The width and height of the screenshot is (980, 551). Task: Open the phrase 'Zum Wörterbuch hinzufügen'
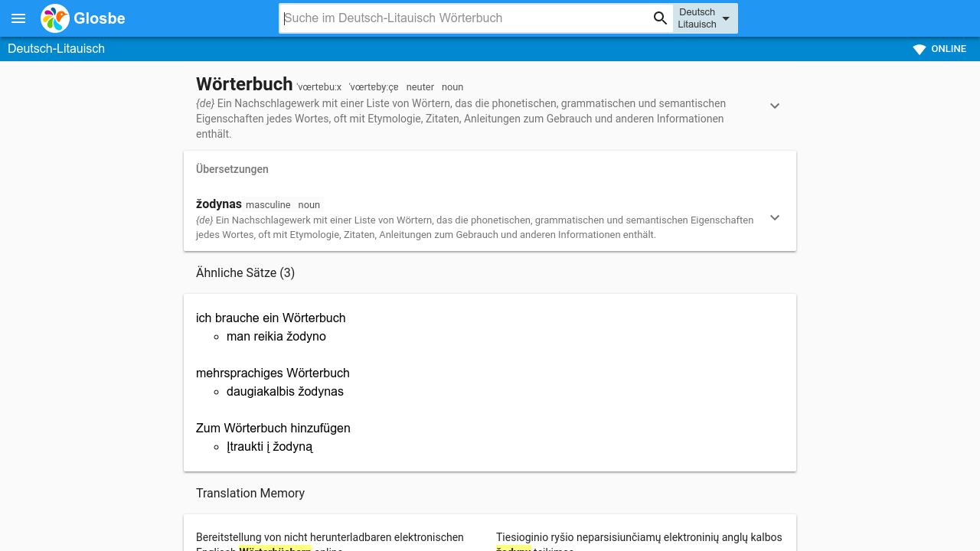pyautogui.click(x=273, y=428)
